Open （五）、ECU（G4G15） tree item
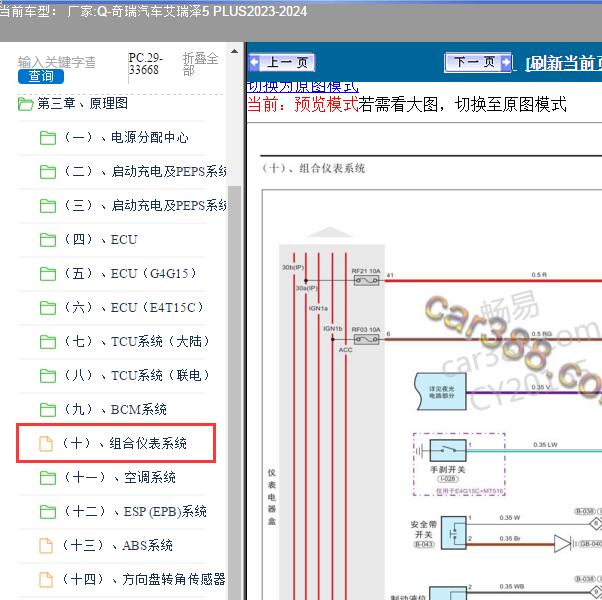602x600 pixels. tap(130, 274)
